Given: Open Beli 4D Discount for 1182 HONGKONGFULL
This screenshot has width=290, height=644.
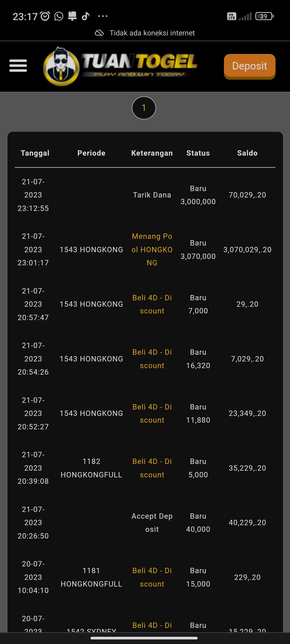Looking at the screenshot, I should point(152,468).
